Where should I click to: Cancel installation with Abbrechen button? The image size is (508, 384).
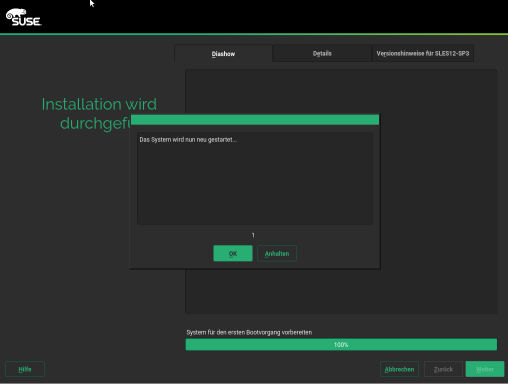pyautogui.click(x=399, y=369)
